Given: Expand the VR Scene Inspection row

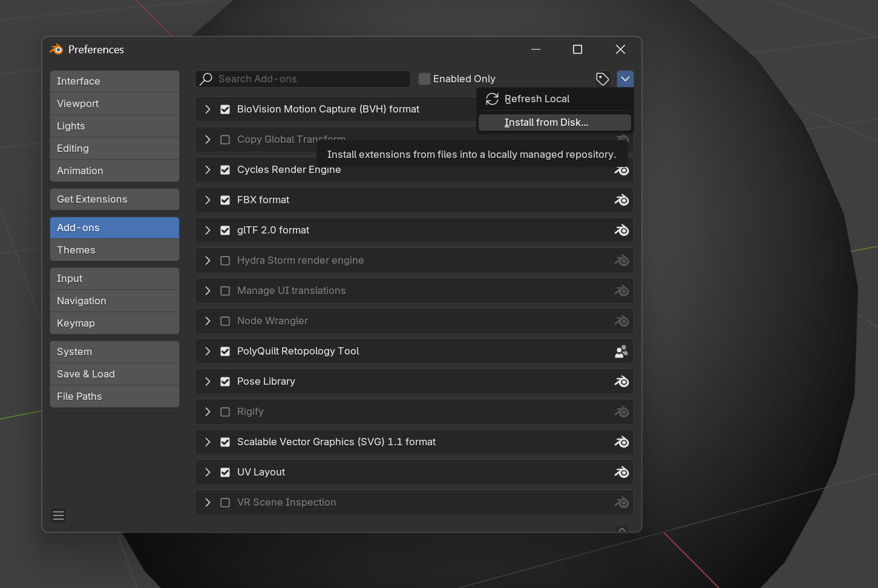Looking at the screenshot, I should (208, 502).
